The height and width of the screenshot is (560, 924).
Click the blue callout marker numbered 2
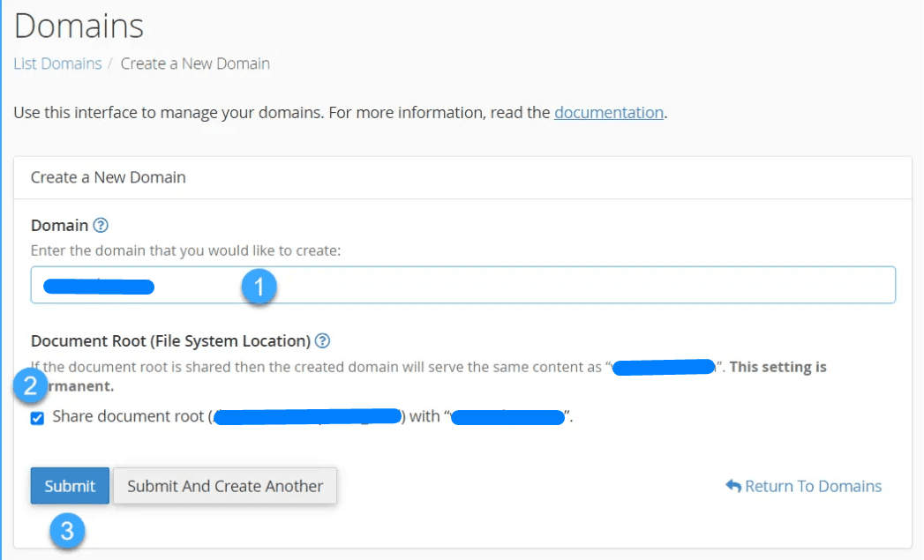point(29,386)
